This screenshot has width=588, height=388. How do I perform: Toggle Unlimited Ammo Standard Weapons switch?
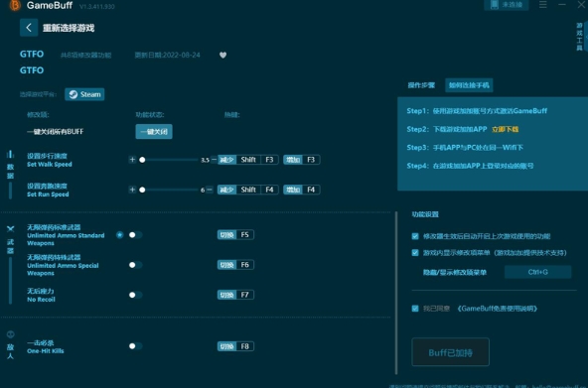[135, 235]
